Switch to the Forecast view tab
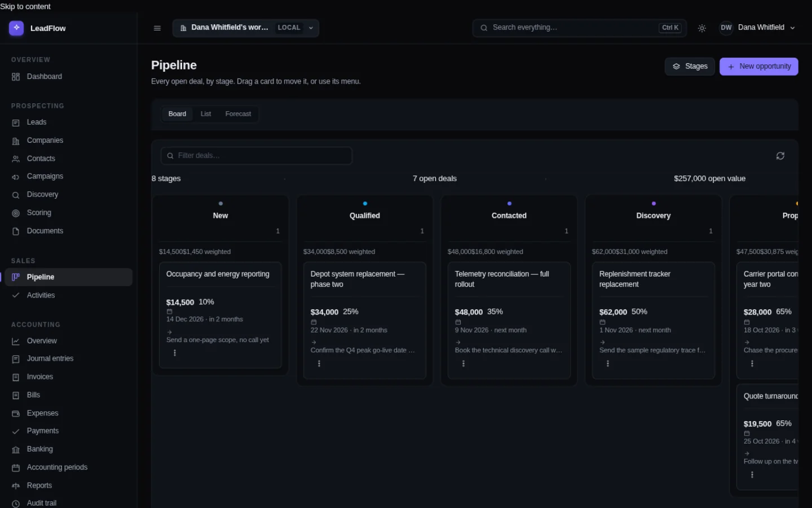This screenshot has width=812, height=508. tap(238, 114)
